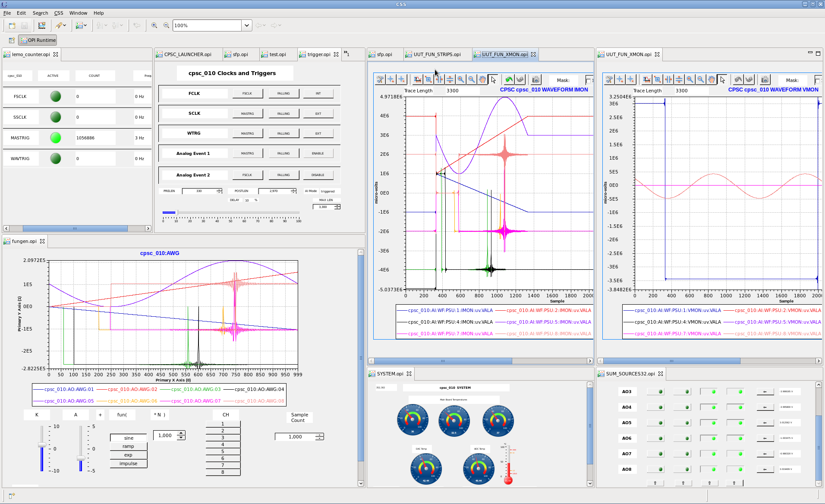Toggle third LED button in AO8 row
This screenshot has height=504, width=825.
[x=708, y=469]
